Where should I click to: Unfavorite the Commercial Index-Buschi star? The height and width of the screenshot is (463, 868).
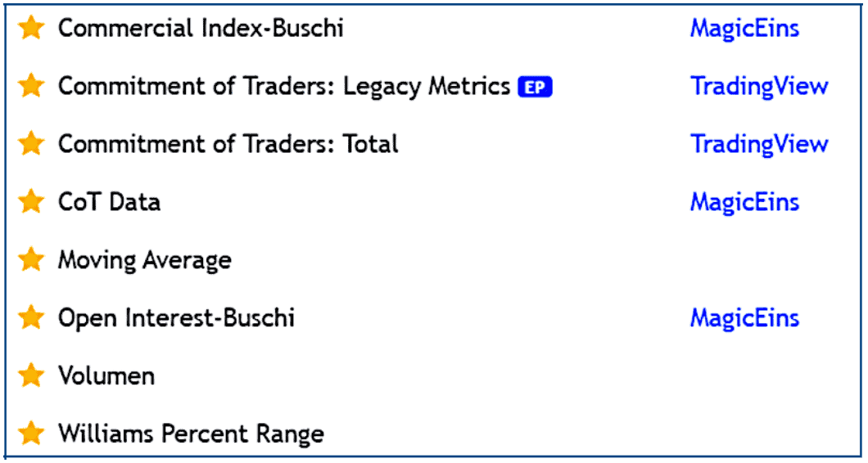(x=31, y=28)
